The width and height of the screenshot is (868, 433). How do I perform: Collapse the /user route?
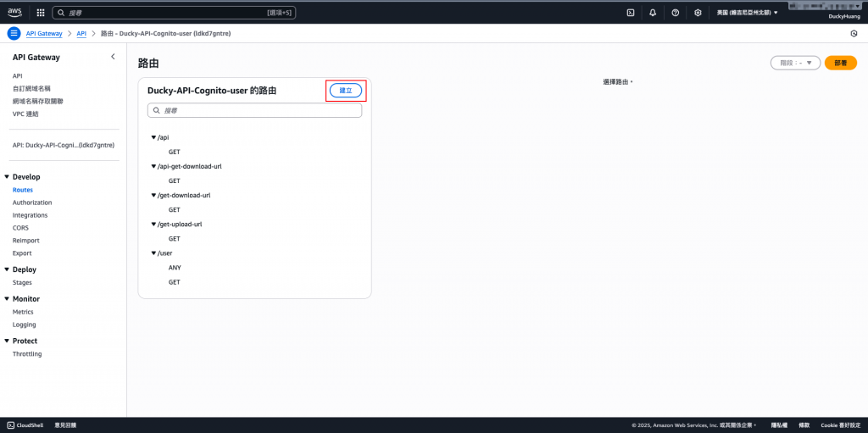tap(154, 253)
